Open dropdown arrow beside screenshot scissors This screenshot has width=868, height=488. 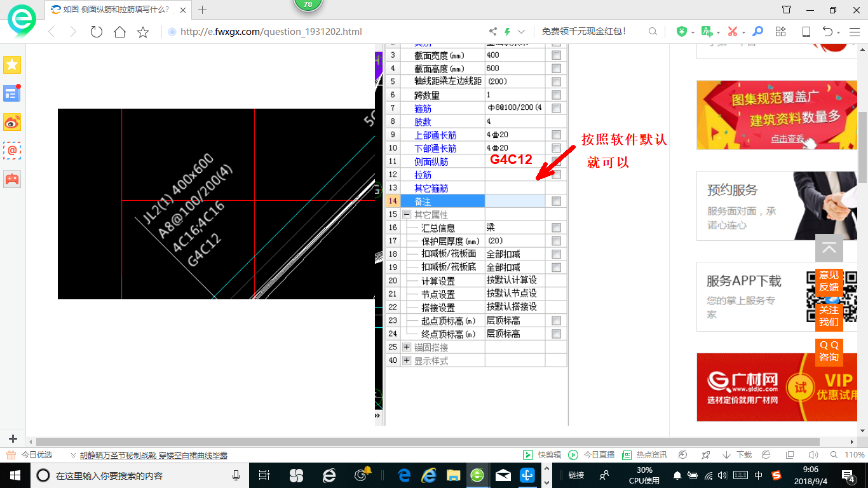743,32
